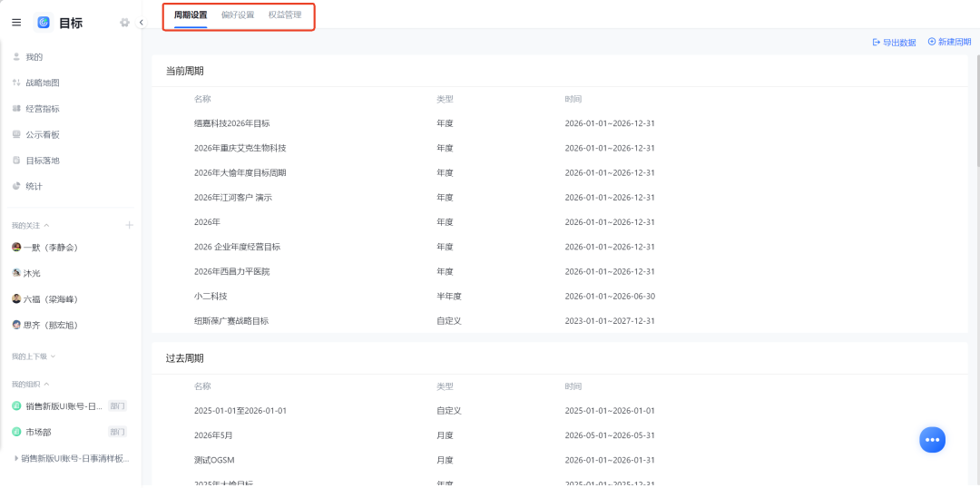Expand the 销售新版UI账号-日事清样板 tree node
Screen dimensions: 980x488
(15, 458)
